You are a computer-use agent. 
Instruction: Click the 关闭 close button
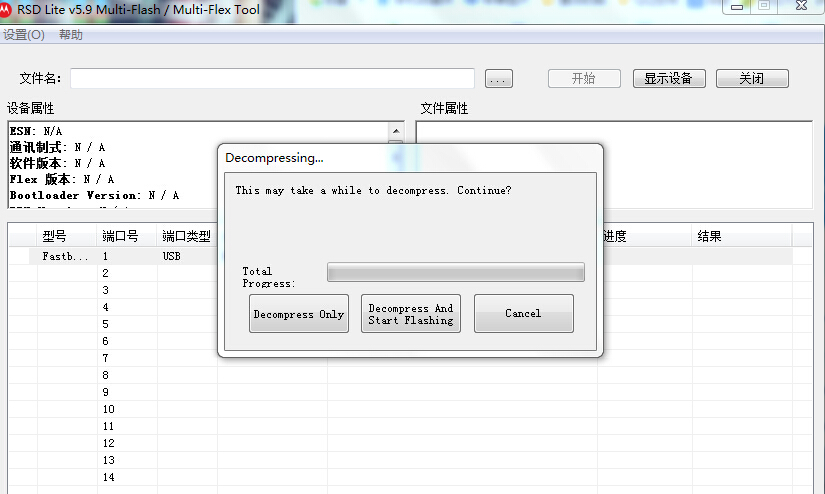752,78
